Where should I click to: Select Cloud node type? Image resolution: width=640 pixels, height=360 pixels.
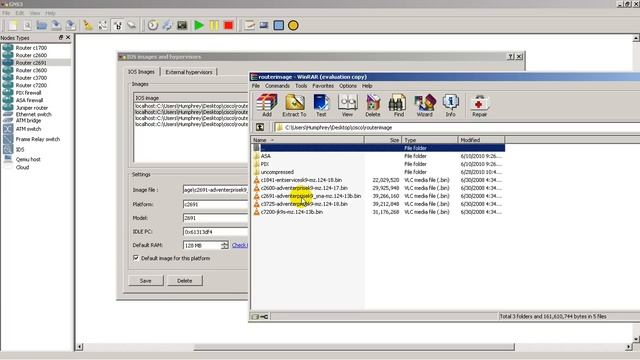coord(22,167)
